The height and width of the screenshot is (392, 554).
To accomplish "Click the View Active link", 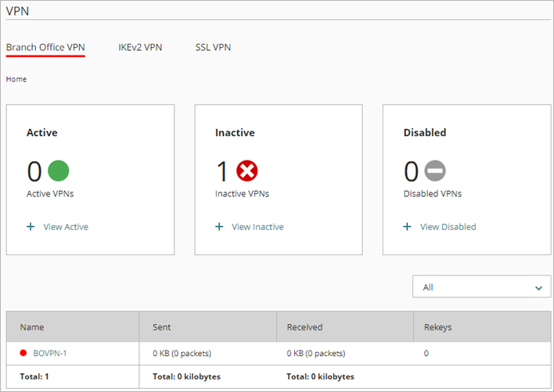I will coord(66,227).
